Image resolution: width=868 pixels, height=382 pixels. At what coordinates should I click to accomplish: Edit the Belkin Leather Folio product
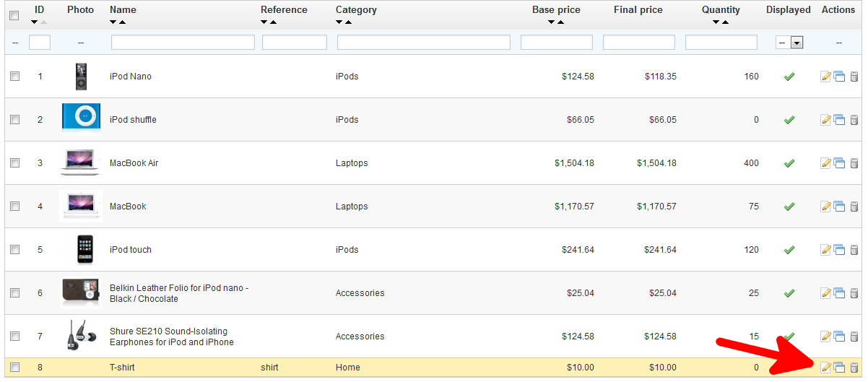[x=826, y=293]
